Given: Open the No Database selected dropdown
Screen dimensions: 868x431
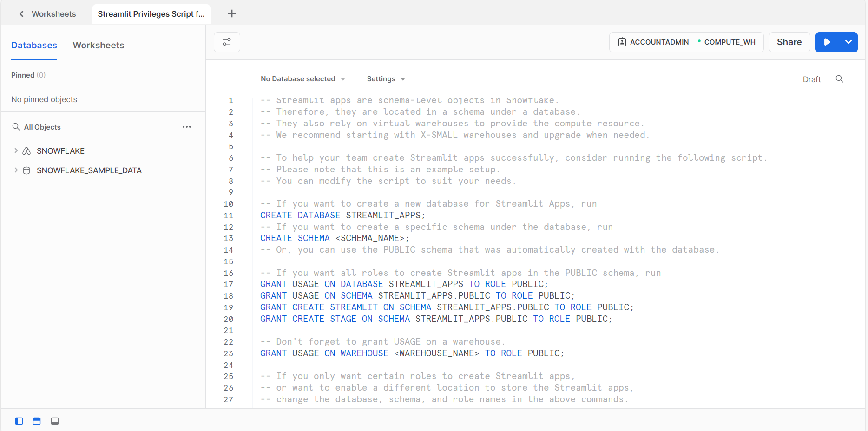Looking at the screenshot, I should pyautogui.click(x=302, y=79).
